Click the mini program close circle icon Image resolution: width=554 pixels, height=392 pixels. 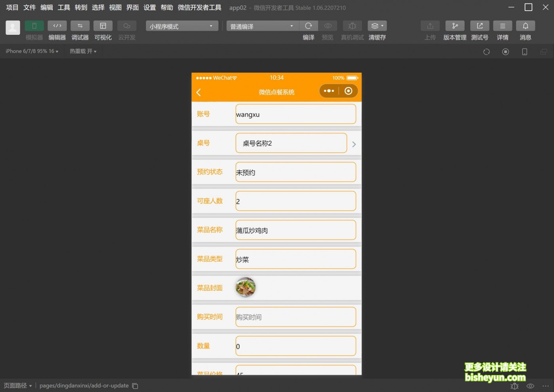coord(348,91)
